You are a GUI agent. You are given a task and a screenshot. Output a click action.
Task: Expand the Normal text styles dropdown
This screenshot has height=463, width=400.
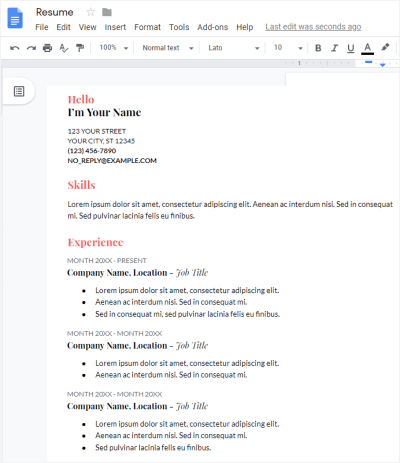click(168, 48)
